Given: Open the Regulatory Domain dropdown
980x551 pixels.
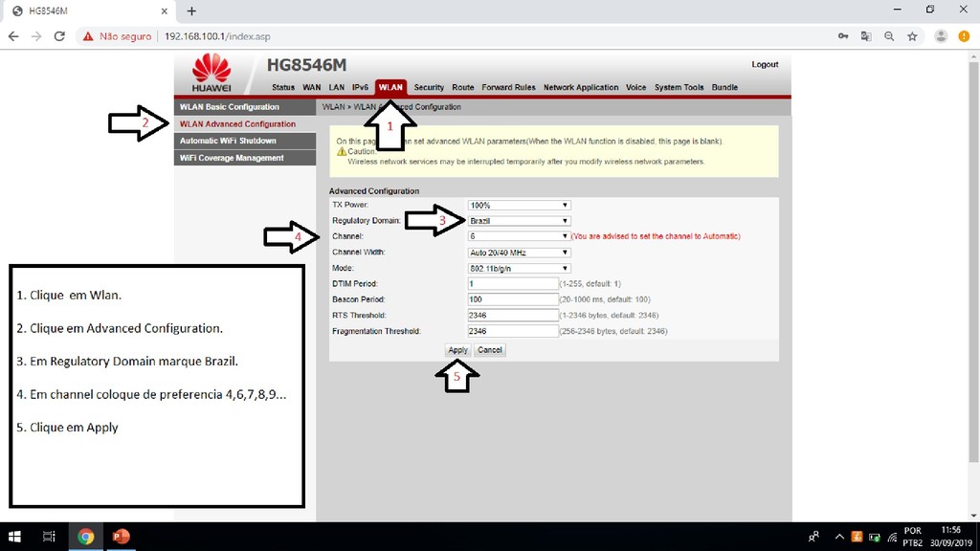Looking at the screenshot, I should [x=519, y=221].
